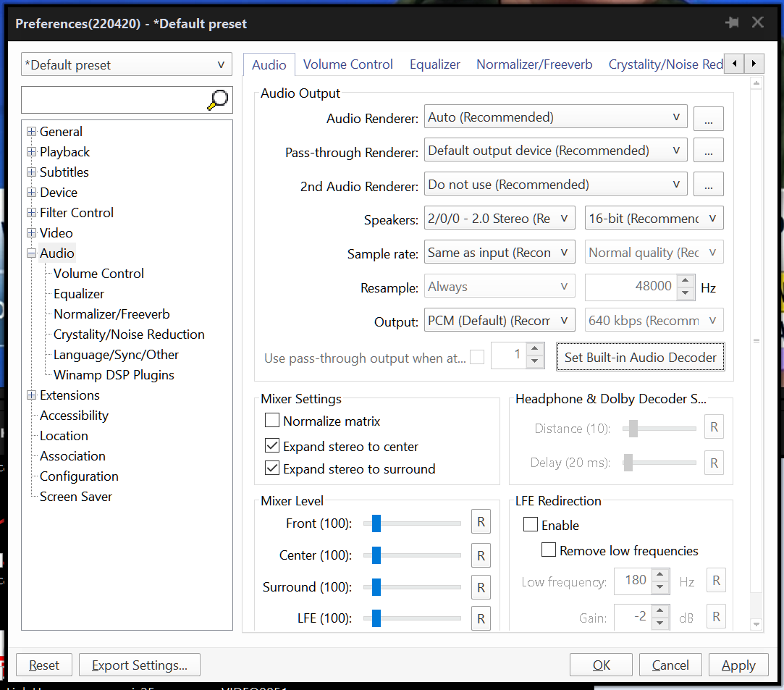
Task: Open the Default preset dropdown
Action: coord(127,64)
